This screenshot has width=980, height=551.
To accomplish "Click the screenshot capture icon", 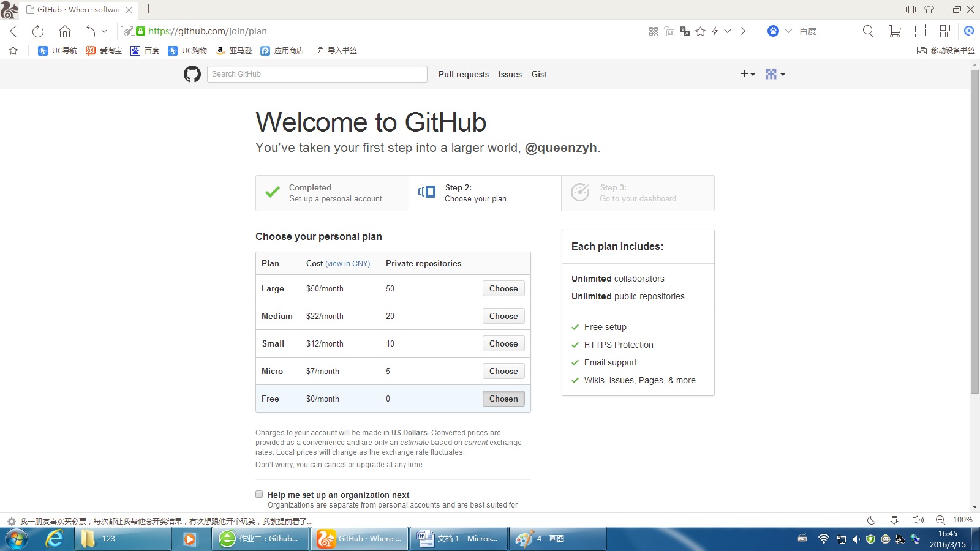I will pyautogui.click(x=921, y=31).
